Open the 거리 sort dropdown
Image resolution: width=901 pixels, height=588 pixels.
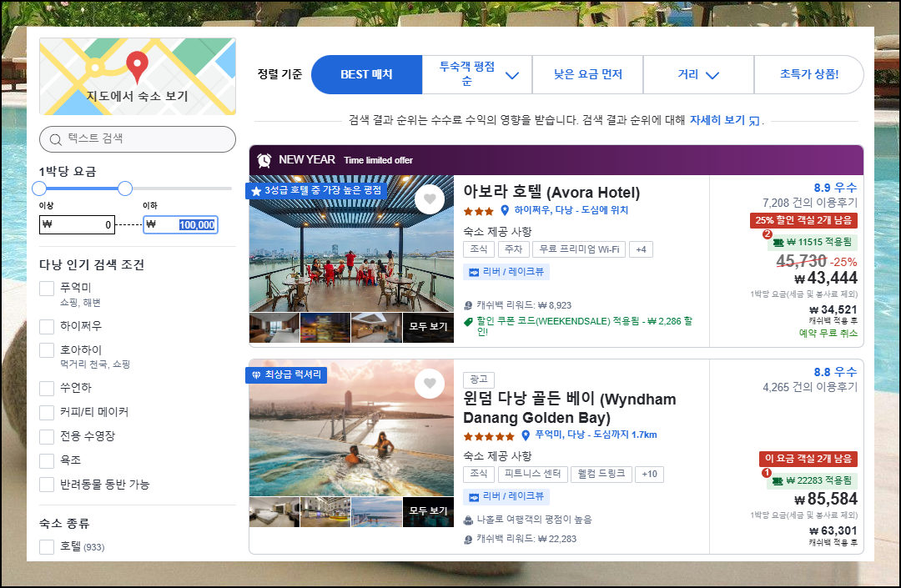[x=698, y=75]
